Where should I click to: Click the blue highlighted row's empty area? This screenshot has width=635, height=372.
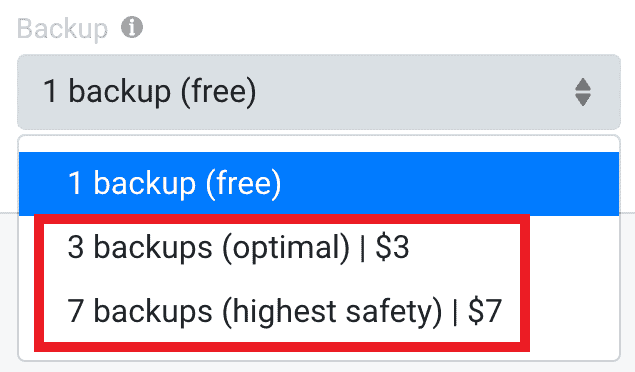click(450, 184)
